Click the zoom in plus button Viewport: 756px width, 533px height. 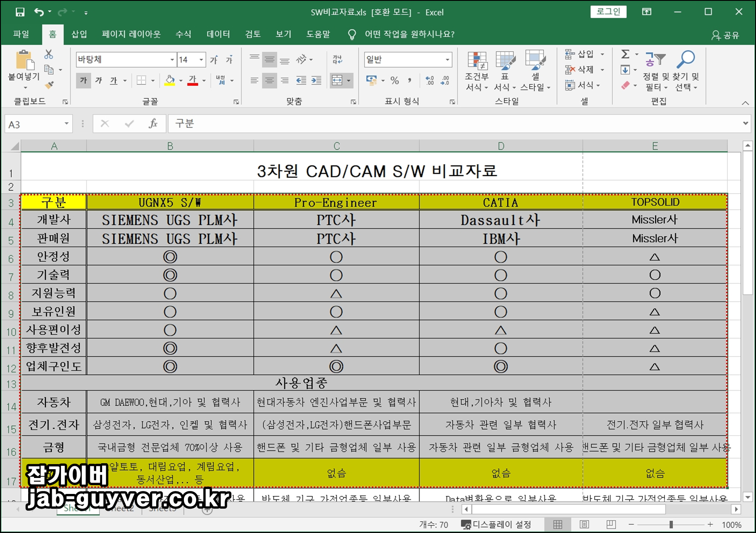tap(710, 525)
